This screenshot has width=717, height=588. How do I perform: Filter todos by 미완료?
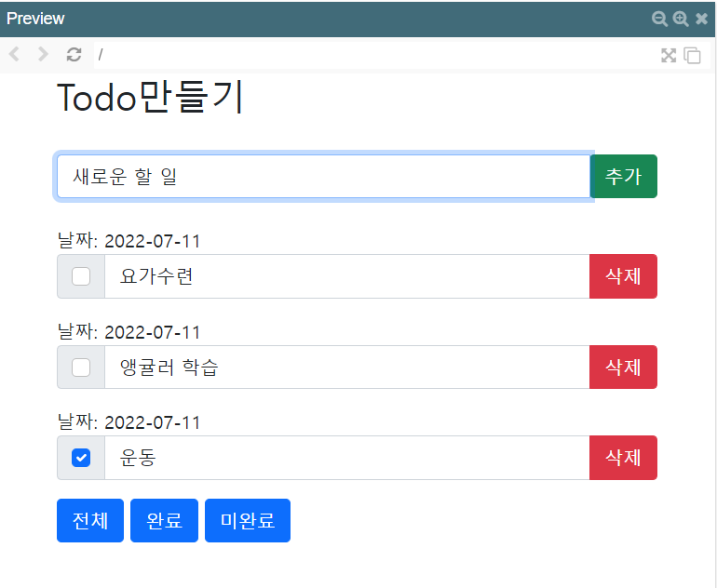click(248, 520)
